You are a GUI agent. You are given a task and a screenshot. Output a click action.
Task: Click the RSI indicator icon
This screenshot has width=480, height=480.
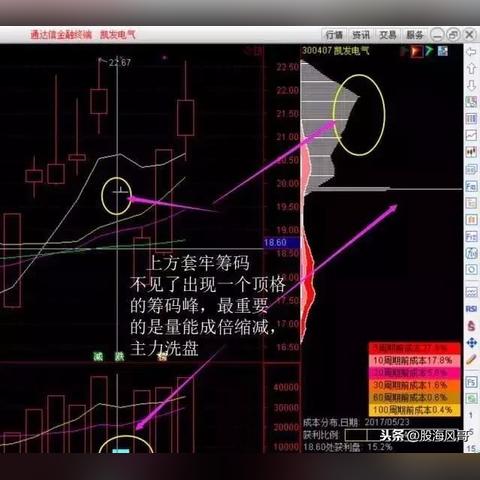tap(471, 309)
